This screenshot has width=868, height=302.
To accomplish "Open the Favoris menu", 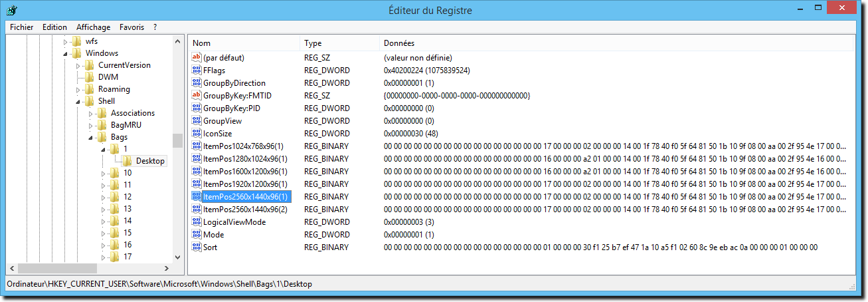I will point(131,27).
